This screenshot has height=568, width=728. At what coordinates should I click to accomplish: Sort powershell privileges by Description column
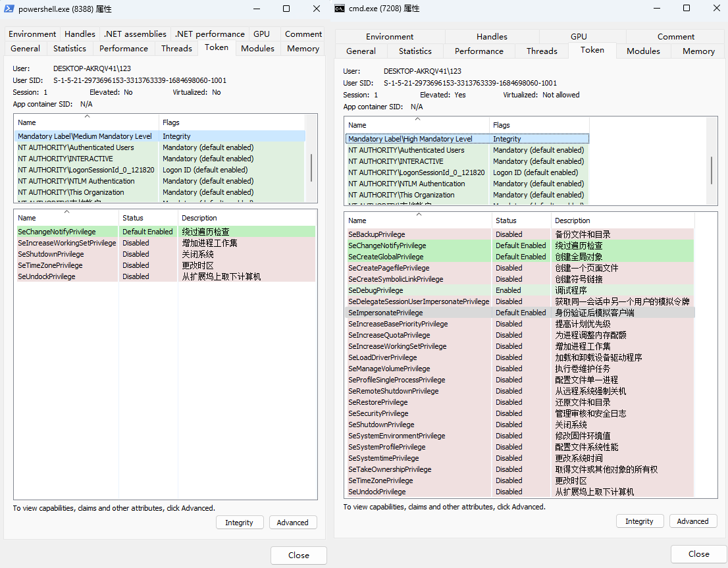pyautogui.click(x=247, y=218)
